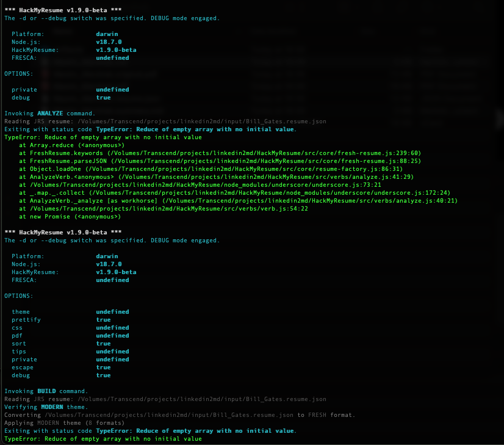Click the 'Verifying MODERN theme.' line
504x445 pixels.
(x=46, y=407)
